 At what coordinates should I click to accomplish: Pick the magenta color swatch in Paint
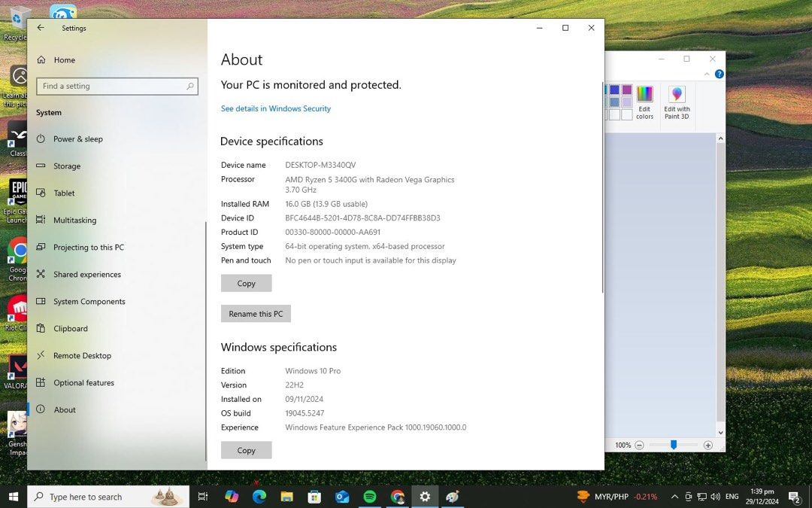coord(626,90)
